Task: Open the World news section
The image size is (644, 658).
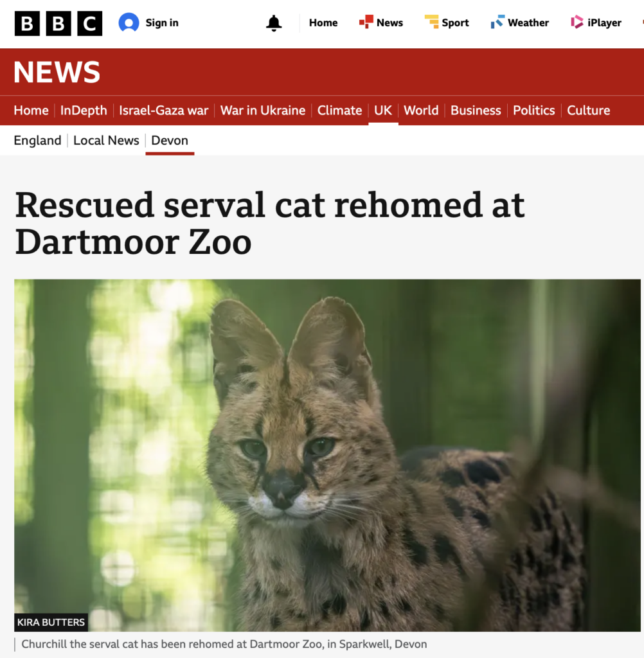Action: point(421,111)
